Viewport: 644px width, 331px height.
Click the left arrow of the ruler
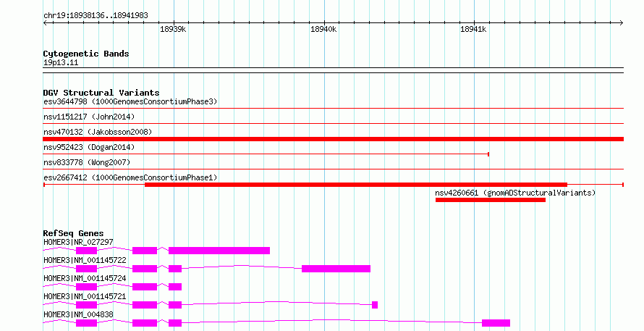(x=46, y=22)
